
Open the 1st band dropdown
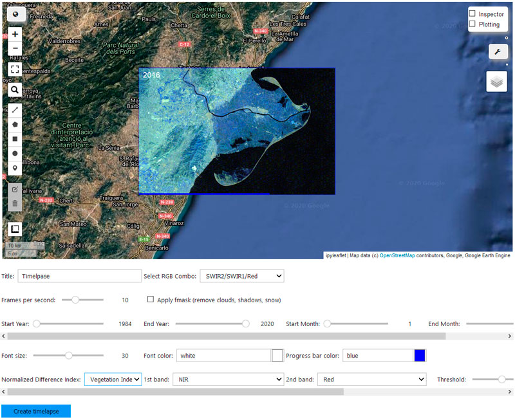pos(229,379)
